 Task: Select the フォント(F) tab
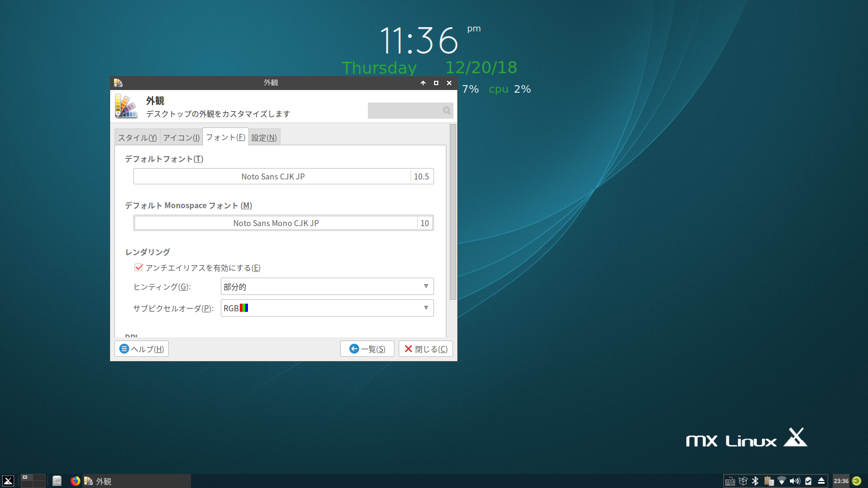point(225,137)
